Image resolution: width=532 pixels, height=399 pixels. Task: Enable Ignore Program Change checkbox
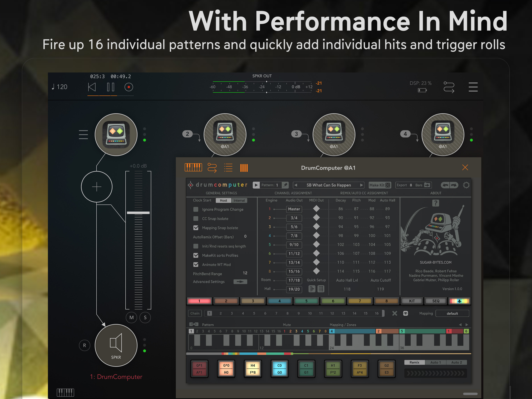tap(196, 209)
